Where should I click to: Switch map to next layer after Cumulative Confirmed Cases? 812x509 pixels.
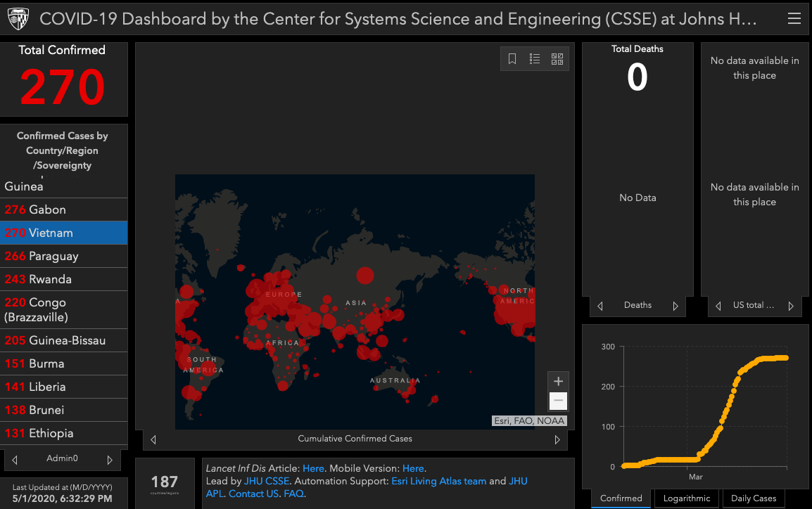coord(557,439)
